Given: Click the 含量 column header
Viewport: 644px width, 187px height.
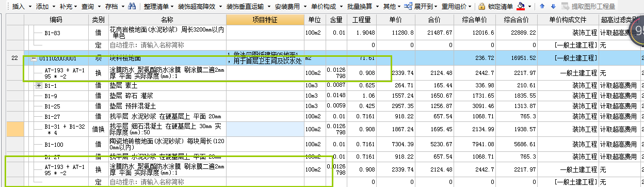Looking at the screenshot, I should coord(336,19).
